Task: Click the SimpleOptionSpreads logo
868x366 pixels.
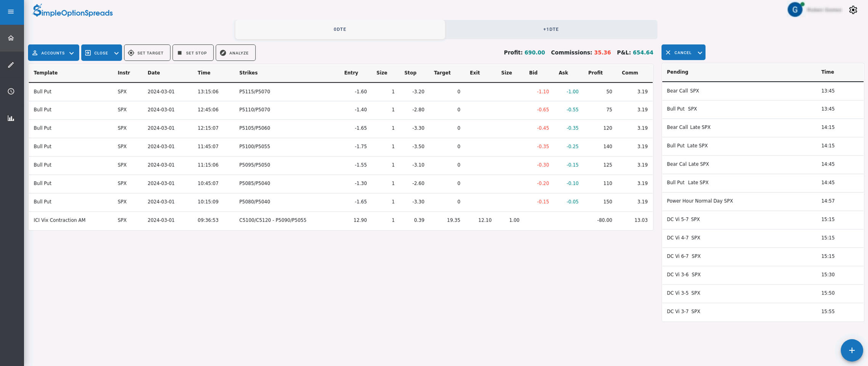Action: pos(73,11)
